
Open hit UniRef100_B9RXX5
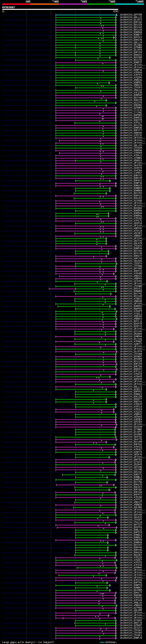pyautogui.click(x=131, y=178)
